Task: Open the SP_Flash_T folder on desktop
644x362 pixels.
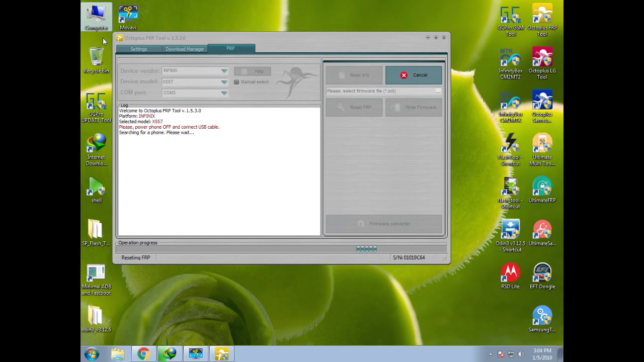Action: [x=96, y=233]
